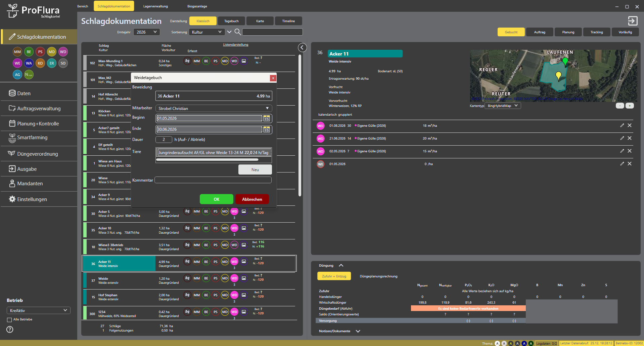Toggle the red PS filter circle
Screen dimensions: 644x346
pos(40,52)
